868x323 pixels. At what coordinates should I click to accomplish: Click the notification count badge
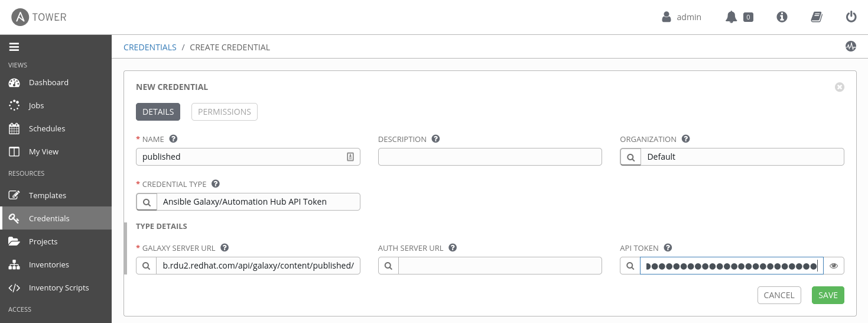click(x=748, y=17)
